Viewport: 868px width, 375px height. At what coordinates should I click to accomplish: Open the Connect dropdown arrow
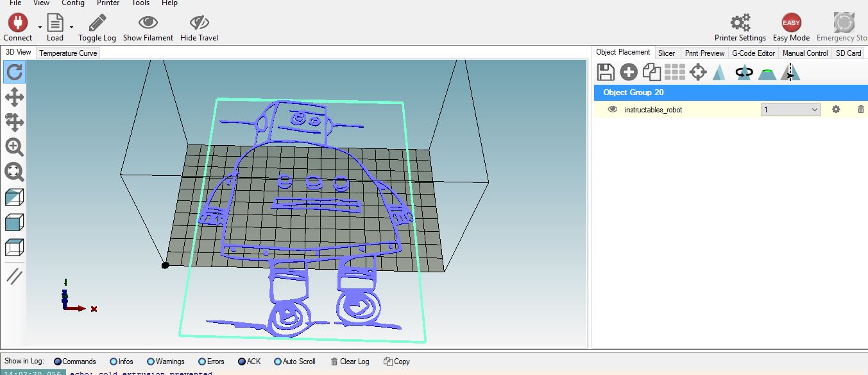point(40,27)
